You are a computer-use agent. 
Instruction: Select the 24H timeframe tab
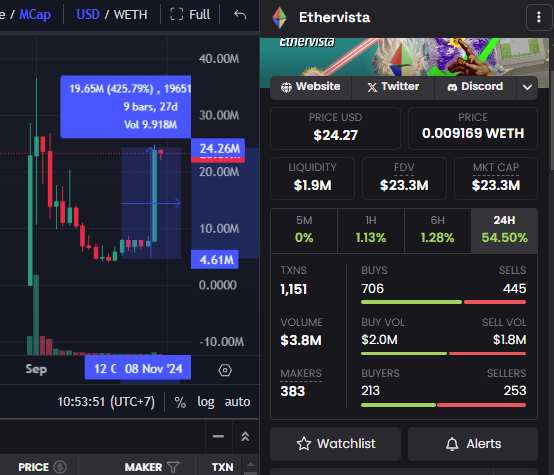504,230
